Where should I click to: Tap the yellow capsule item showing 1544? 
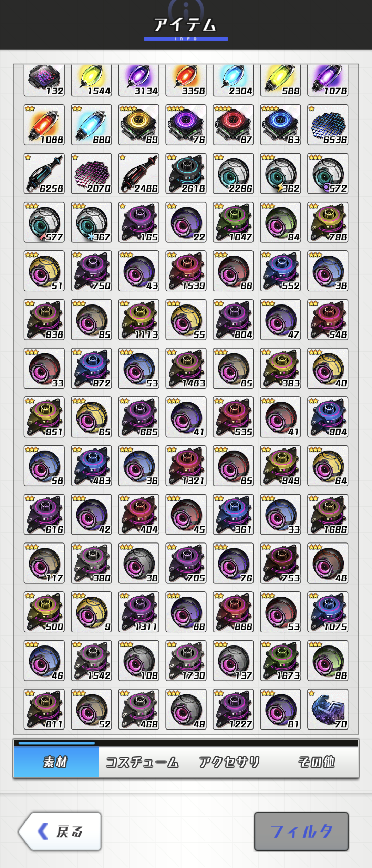coord(92,80)
